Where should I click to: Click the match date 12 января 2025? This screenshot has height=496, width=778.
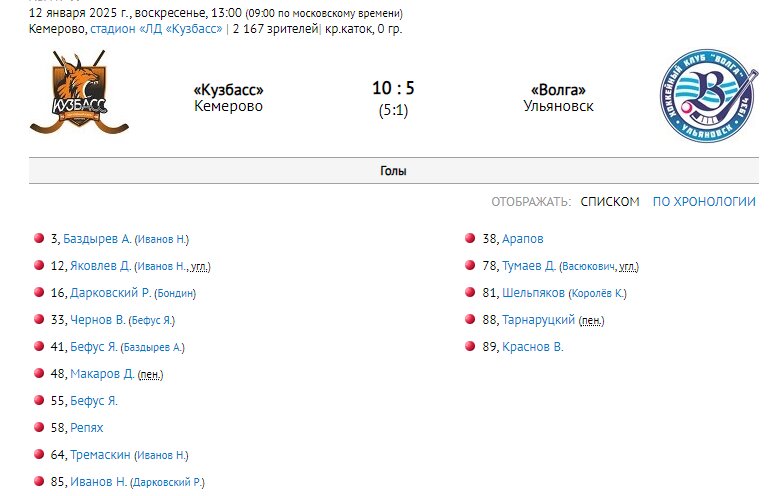(79, 12)
